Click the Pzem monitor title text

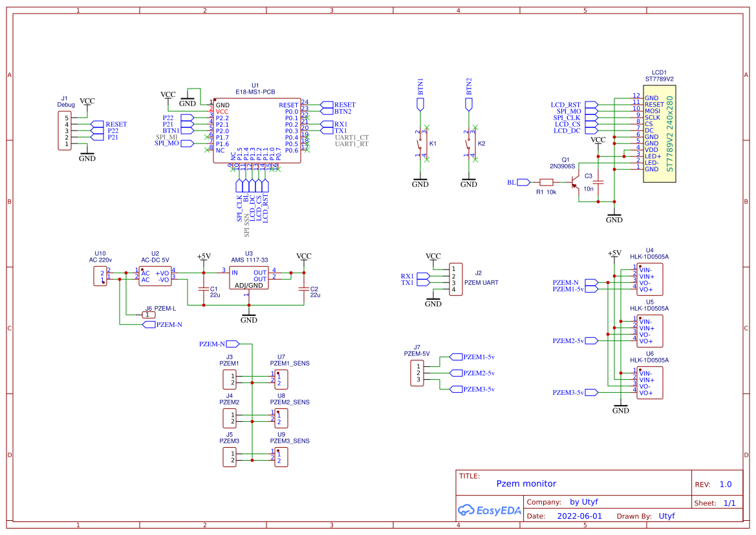(x=525, y=483)
